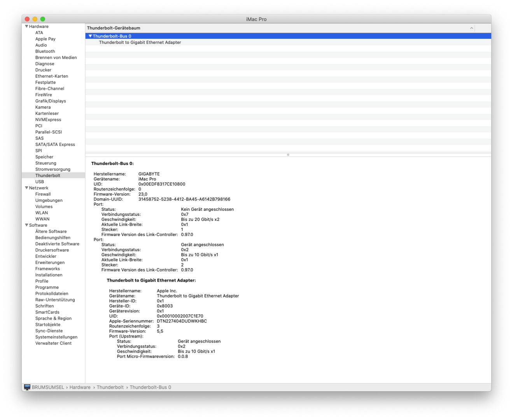This screenshot has width=513, height=420.
Task: Open Raw-Unterstützung entry
Action: [x=55, y=300]
